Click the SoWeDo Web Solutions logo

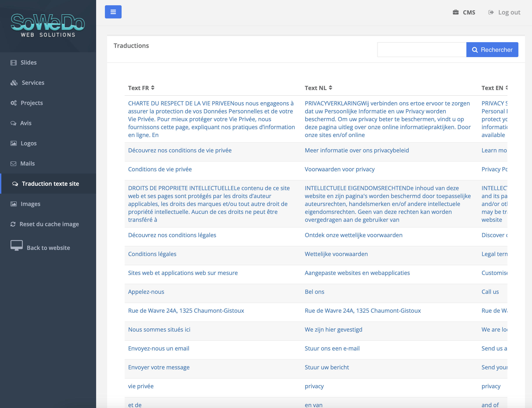point(48,25)
